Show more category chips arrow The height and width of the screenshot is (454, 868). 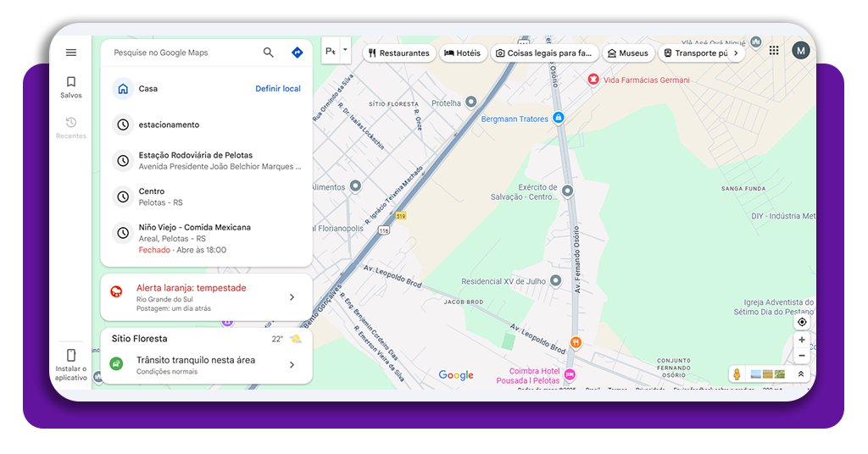pos(736,53)
